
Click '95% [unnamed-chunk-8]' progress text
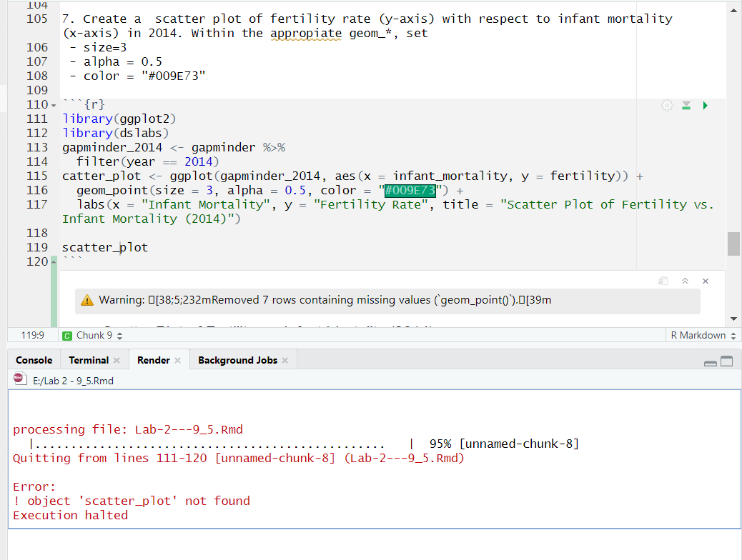point(505,444)
